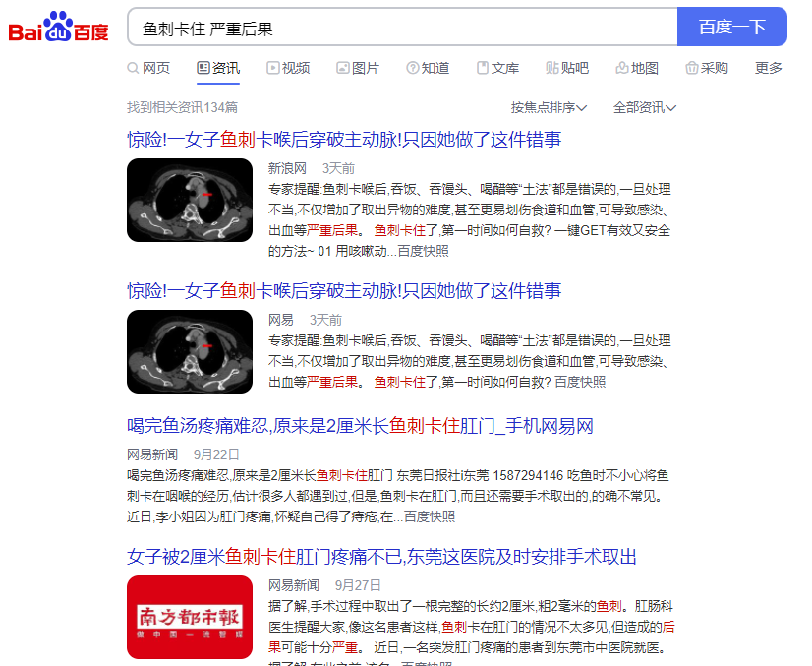The width and height of the screenshot is (812, 666).
Task: Open the 文库 library icon tab
Action: tap(483, 68)
